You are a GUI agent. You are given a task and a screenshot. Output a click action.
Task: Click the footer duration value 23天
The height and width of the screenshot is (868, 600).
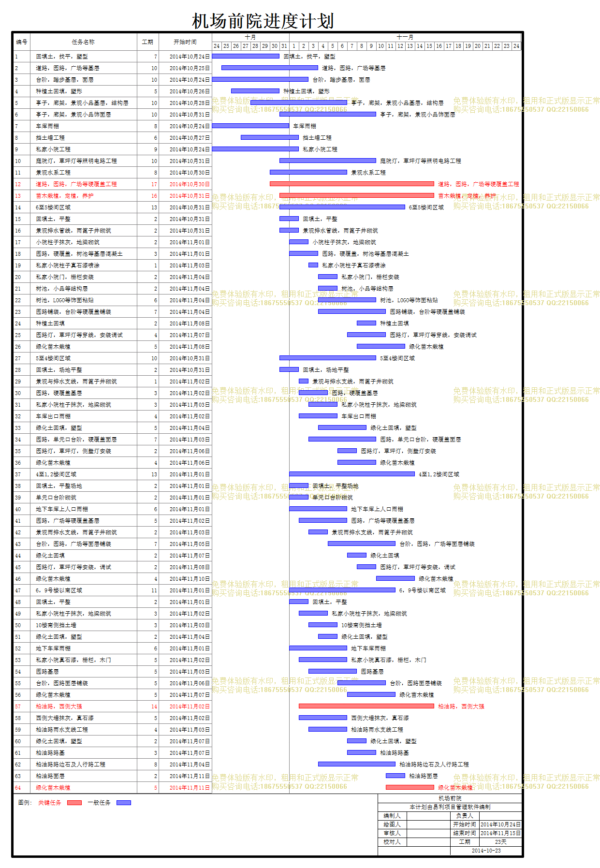(x=500, y=842)
